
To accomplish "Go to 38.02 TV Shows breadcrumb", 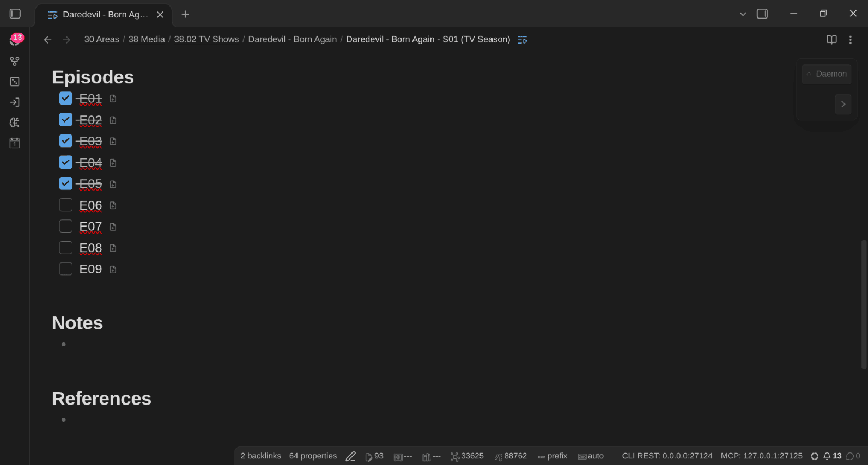I will [x=207, y=39].
